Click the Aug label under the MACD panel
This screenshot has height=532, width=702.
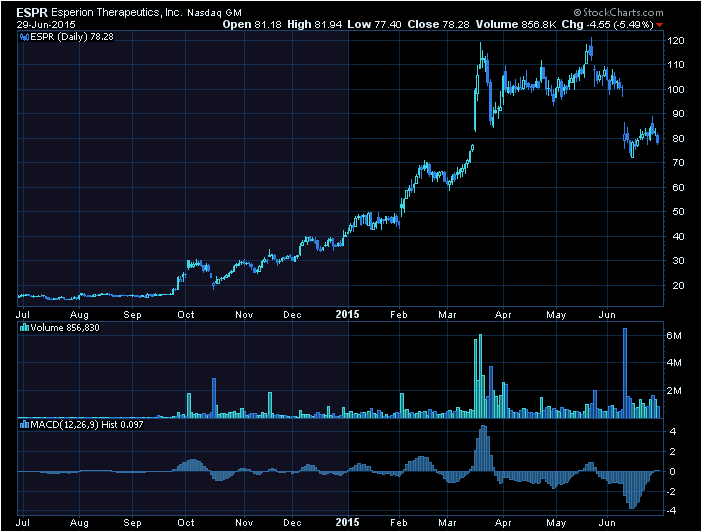click(x=79, y=523)
